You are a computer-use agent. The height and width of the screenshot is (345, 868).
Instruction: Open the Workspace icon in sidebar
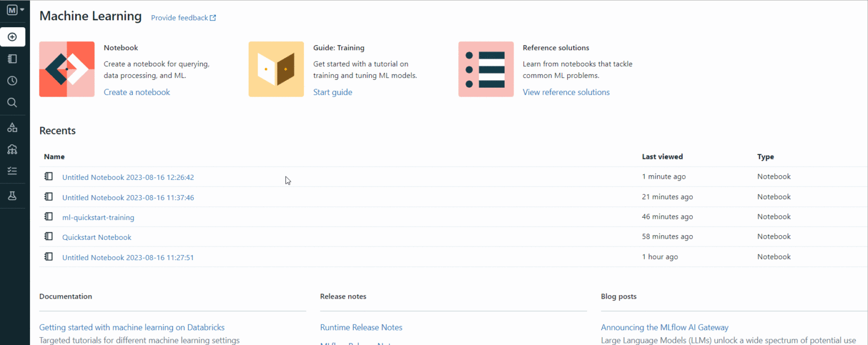12,59
